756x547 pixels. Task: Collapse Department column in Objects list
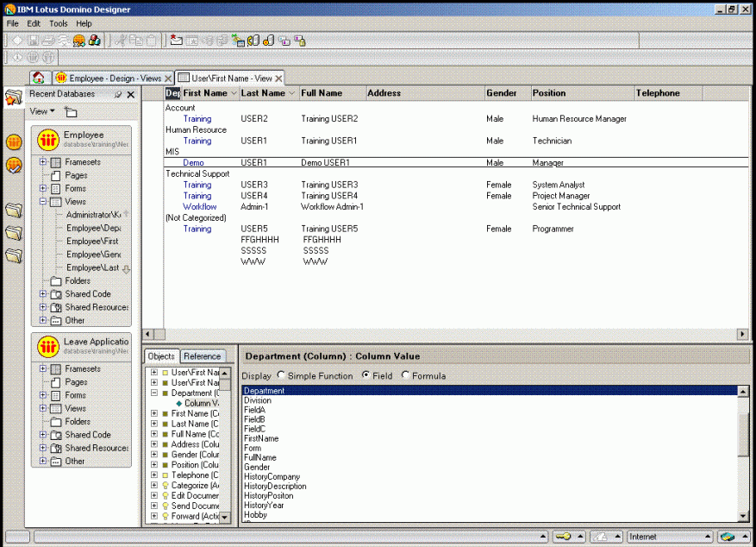click(x=154, y=393)
